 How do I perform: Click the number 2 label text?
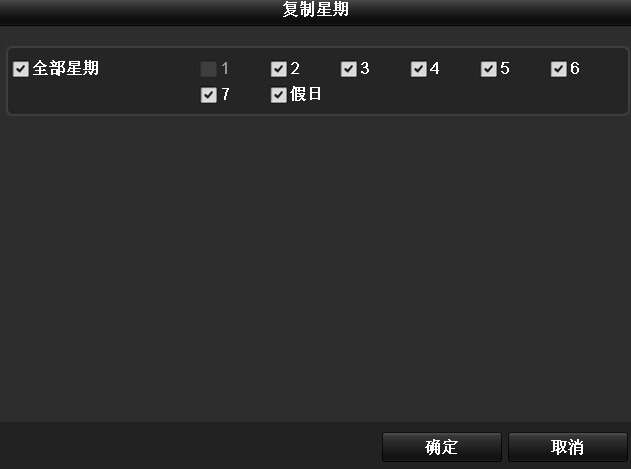click(295, 68)
